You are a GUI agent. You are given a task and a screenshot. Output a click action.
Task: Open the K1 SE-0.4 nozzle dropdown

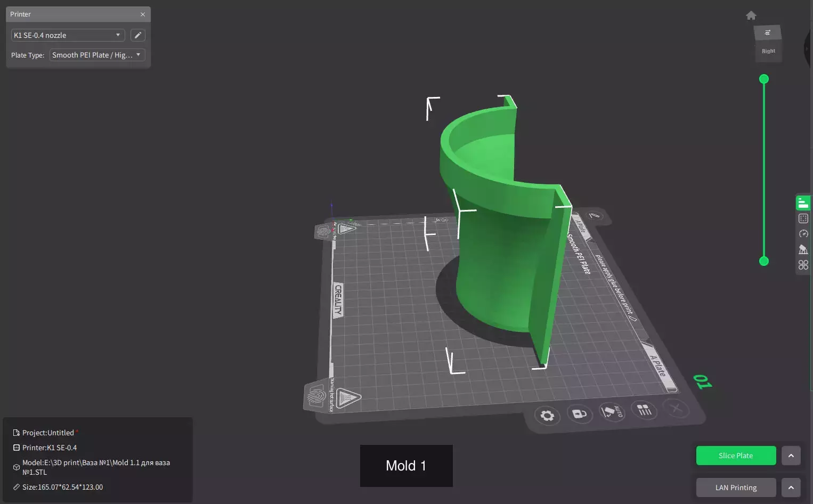[68, 35]
